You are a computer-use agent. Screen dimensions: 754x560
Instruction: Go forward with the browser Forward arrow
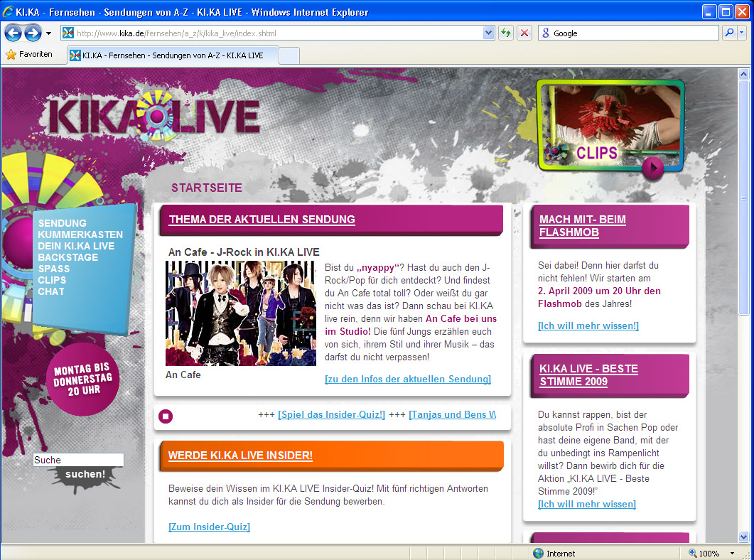click(33, 33)
